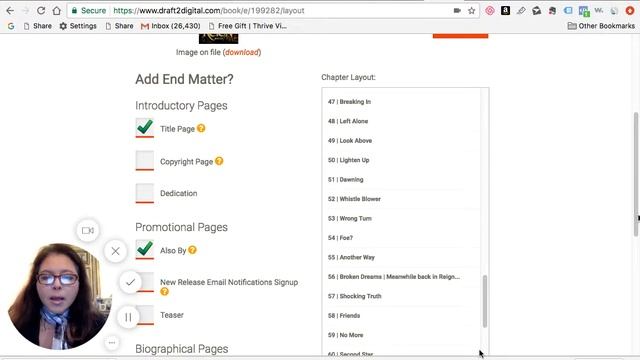Image resolution: width=640 pixels, height=360 pixels.
Task: Open the Google bookmark icon
Action: click(x=11, y=26)
